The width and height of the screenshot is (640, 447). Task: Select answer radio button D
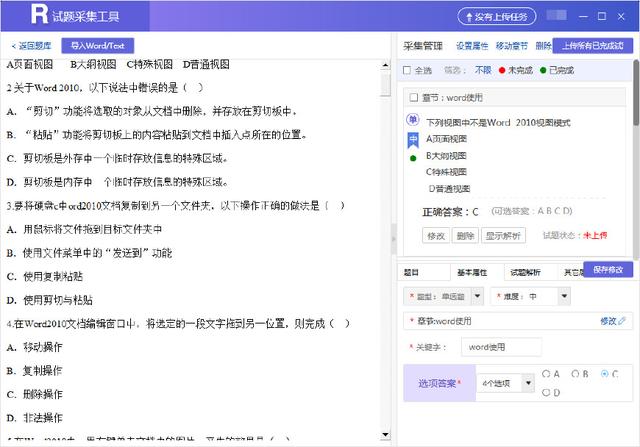(x=546, y=392)
